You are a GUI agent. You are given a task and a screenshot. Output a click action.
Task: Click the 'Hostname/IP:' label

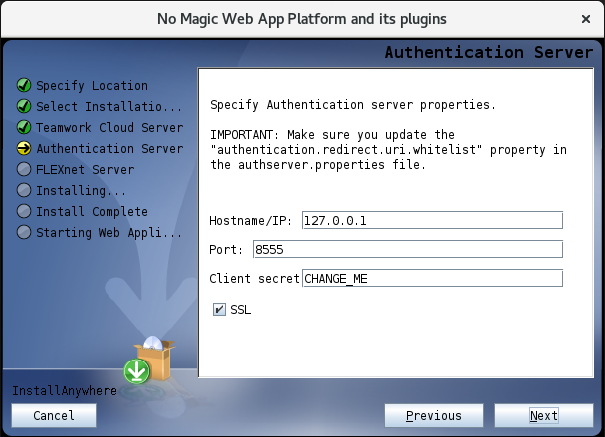[250, 221]
